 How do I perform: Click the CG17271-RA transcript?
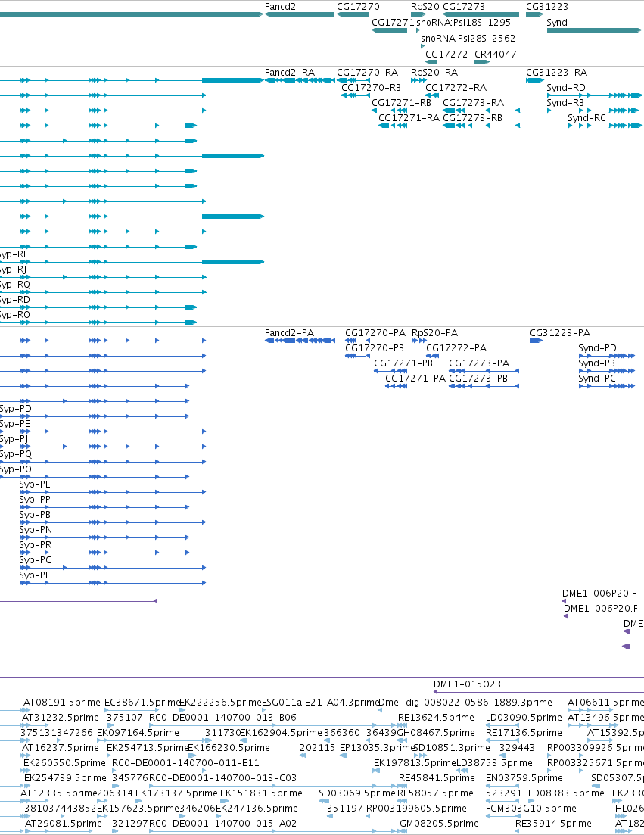[x=393, y=126]
